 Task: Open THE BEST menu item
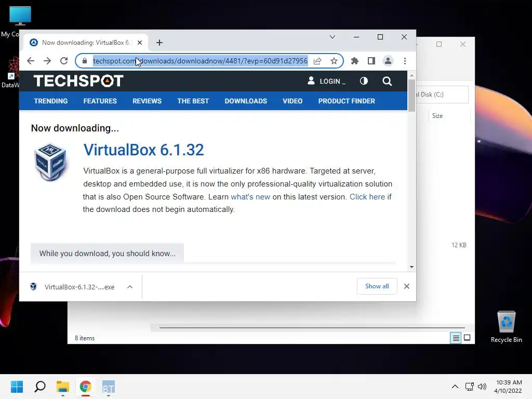(193, 101)
